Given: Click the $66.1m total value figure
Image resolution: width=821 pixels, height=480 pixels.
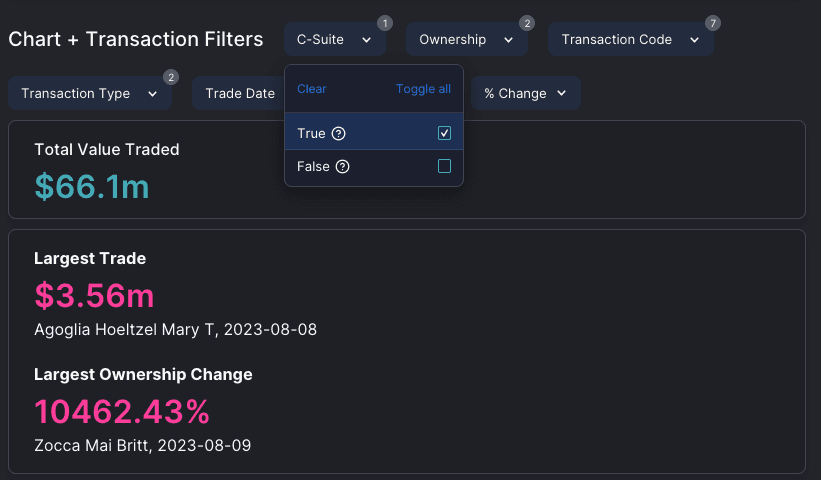Looking at the screenshot, I should 92,186.
